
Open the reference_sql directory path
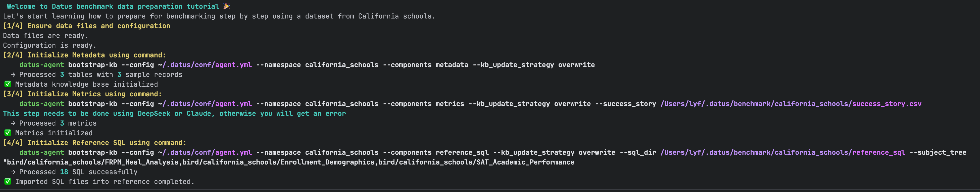pyautogui.click(x=783, y=153)
